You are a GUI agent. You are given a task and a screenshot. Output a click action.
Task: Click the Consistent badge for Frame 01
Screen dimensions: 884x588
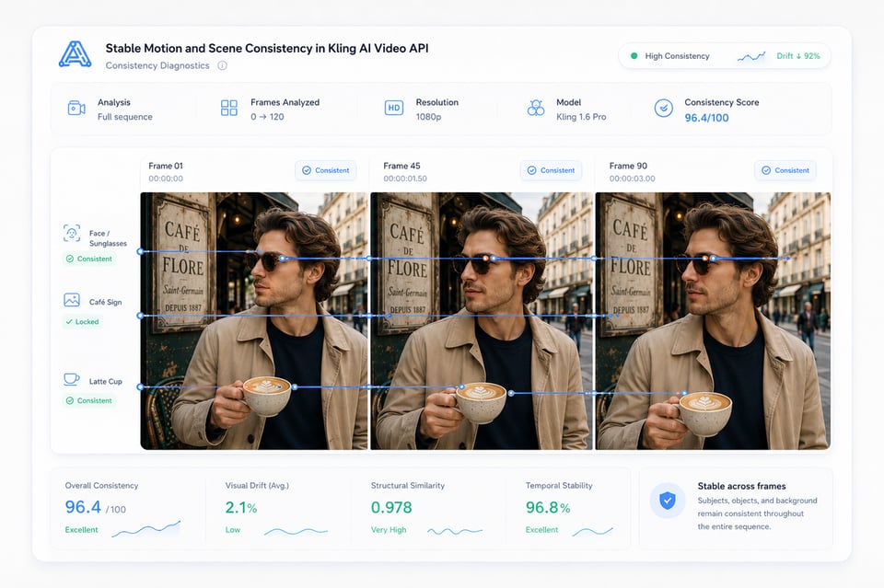(x=326, y=170)
